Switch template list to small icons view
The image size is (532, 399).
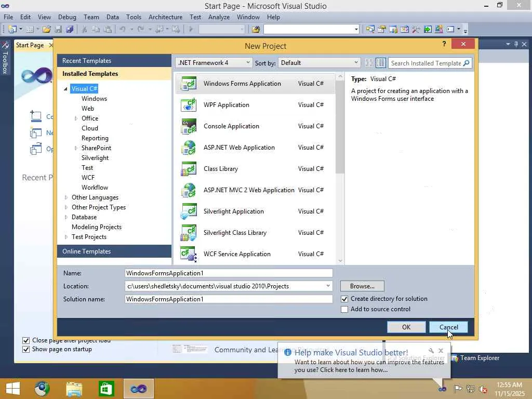point(369,63)
